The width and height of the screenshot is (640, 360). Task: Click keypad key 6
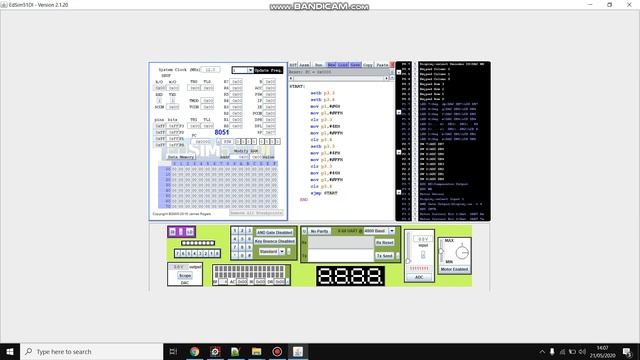[x=249, y=239]
